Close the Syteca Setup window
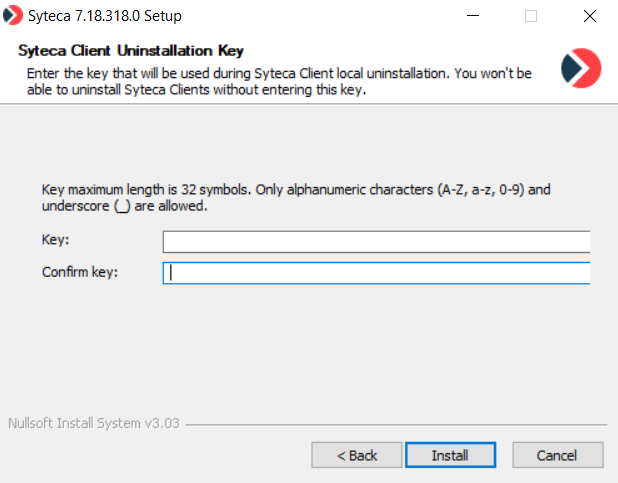The height and width of the screenshot is (483, 618). tap(588, 17)
